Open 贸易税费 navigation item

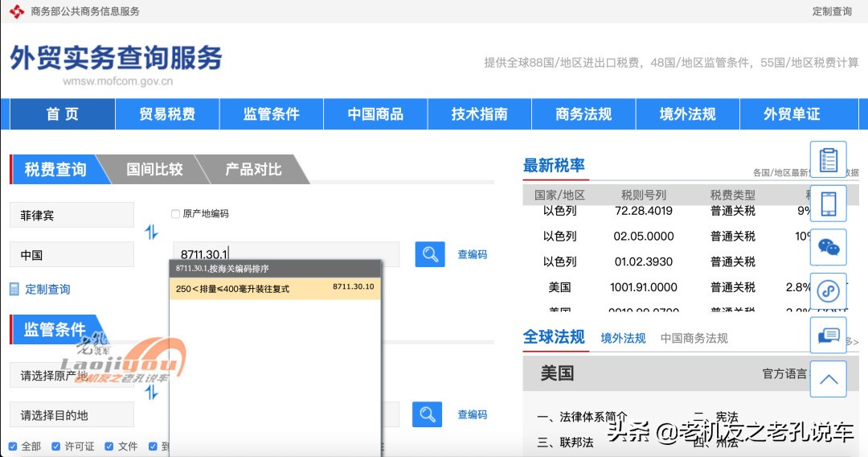click(167, 114)
